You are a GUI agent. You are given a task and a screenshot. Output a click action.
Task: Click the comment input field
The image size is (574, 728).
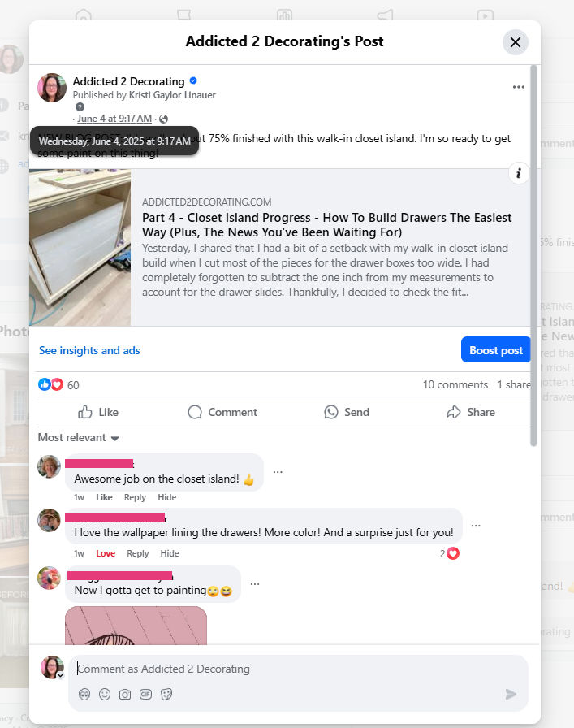pos(297,669)
